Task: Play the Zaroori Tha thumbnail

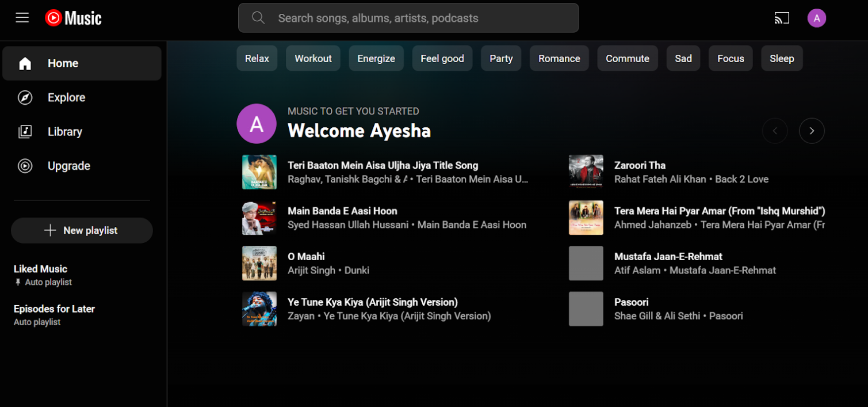Action: (586, 172)
